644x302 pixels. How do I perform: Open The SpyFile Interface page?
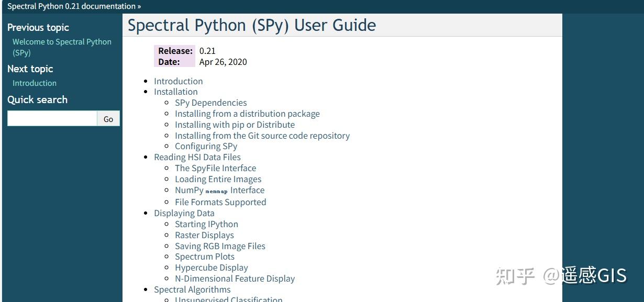coord(215,168)
